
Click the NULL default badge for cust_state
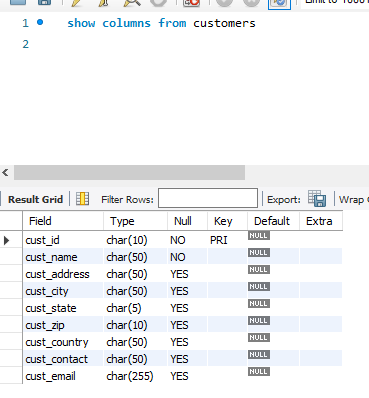pyautogui.click(x=259, y=304)
